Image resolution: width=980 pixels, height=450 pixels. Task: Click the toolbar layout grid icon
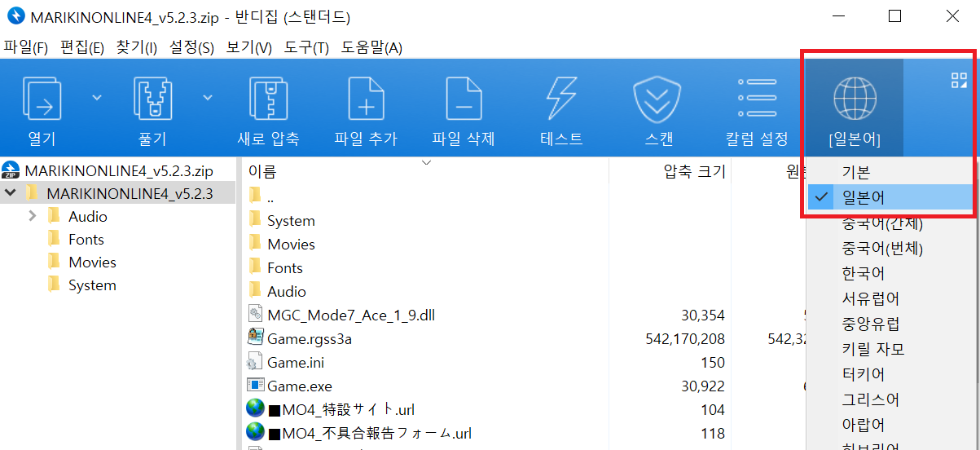[x=959, y=80]
